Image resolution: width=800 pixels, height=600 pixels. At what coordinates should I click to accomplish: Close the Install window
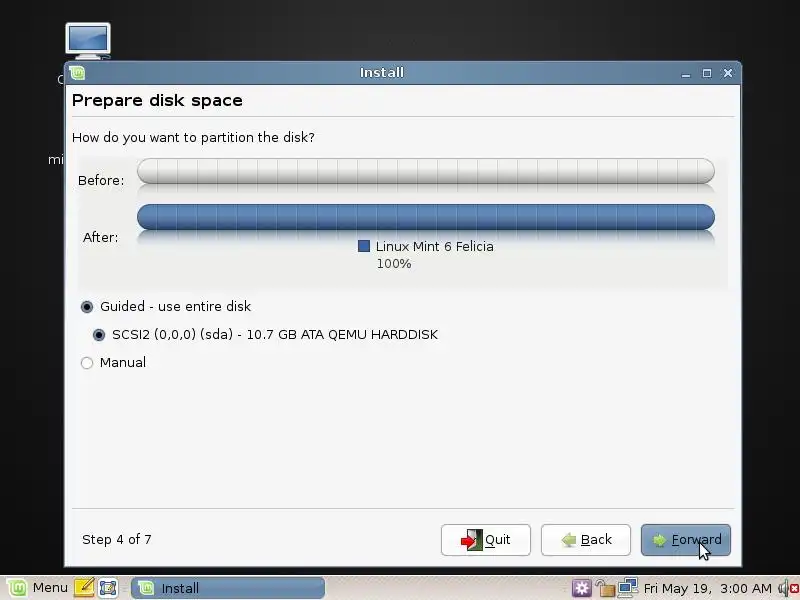pos(728,73)
